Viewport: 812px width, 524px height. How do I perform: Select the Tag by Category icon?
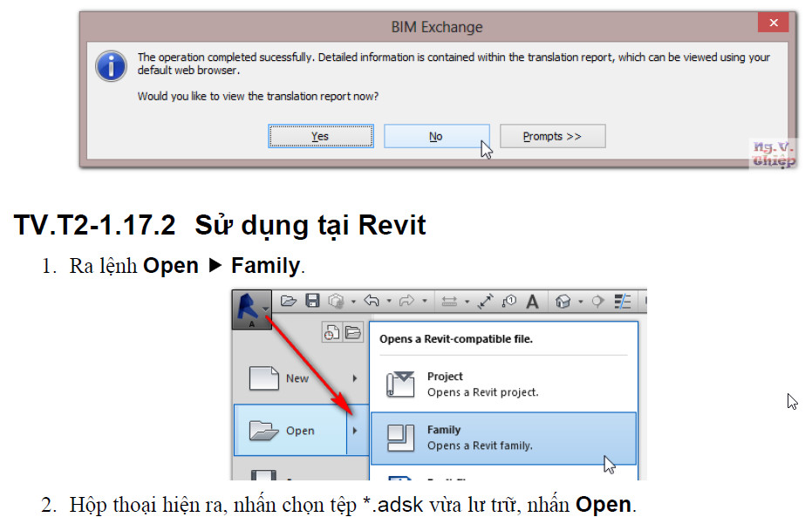point(509,301)
